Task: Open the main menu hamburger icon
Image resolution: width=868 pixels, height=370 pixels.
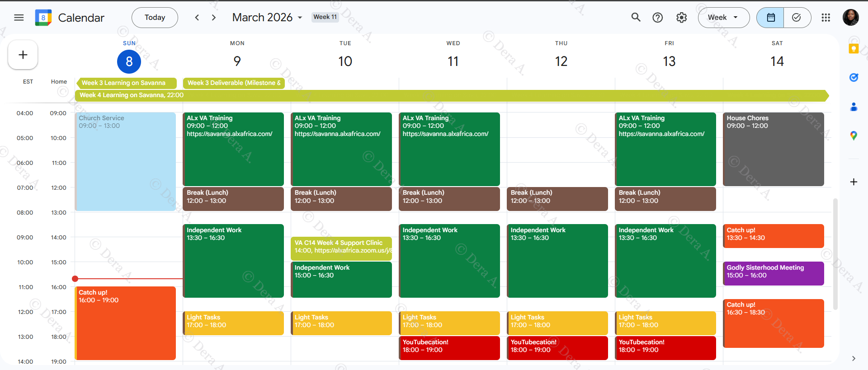Action: coord(19,18)
